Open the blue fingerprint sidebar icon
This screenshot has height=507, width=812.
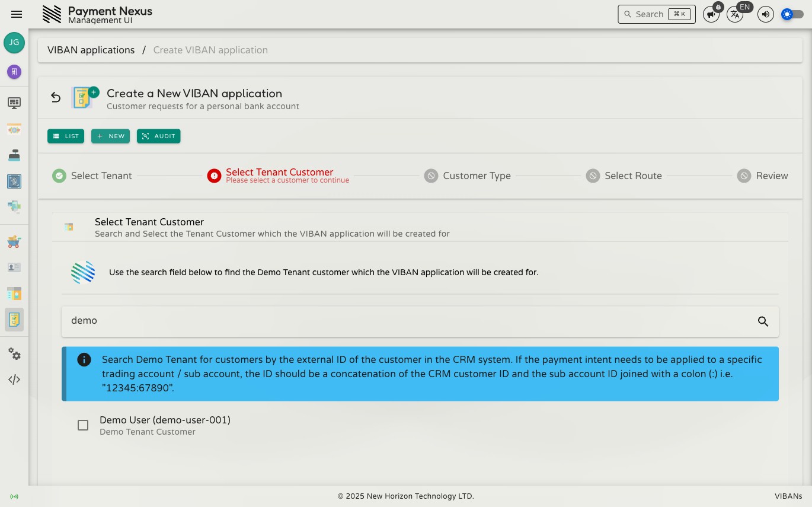[x=14, y=181]
